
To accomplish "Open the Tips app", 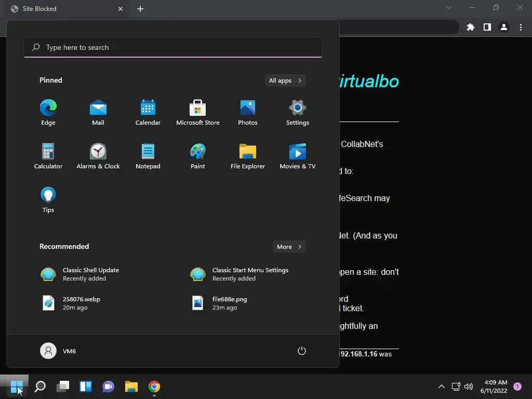I will (x=48, y=200).
